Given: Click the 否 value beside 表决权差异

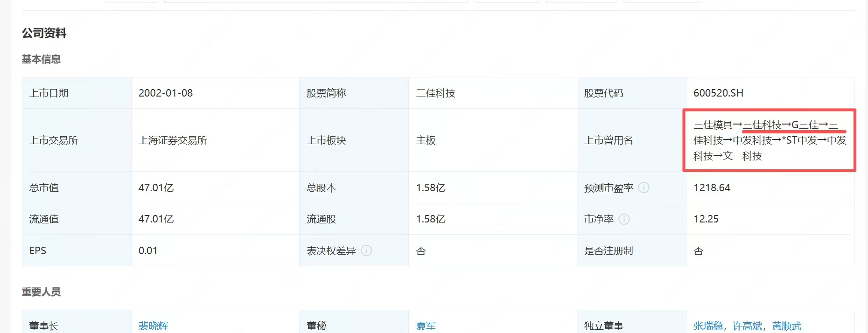Looking at the screenshot, I should click(420, 251).
